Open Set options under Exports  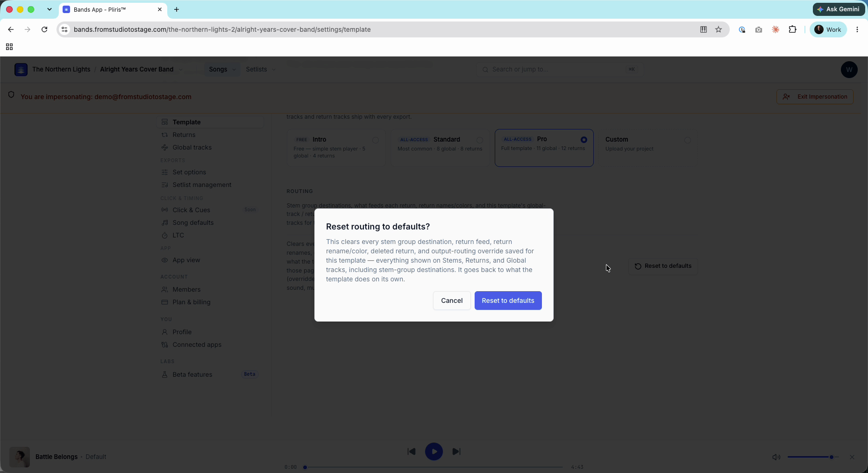[210, 172]
